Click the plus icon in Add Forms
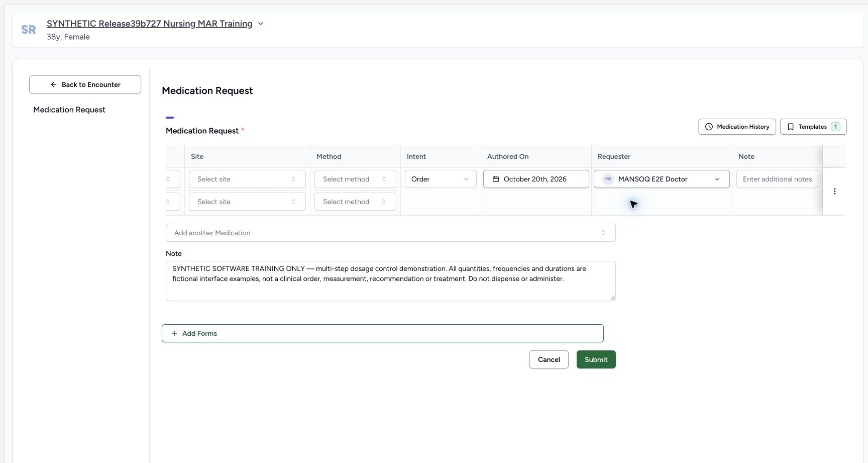 pyautogui.click(x=174, y=333)
